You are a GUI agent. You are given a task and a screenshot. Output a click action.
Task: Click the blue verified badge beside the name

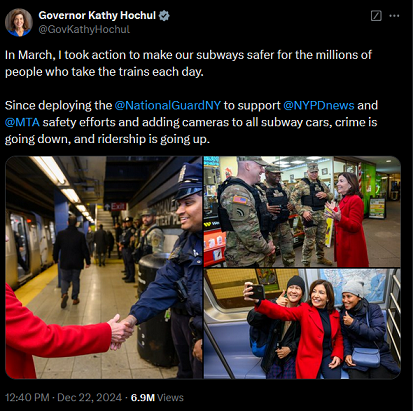(x=164, y=15)
